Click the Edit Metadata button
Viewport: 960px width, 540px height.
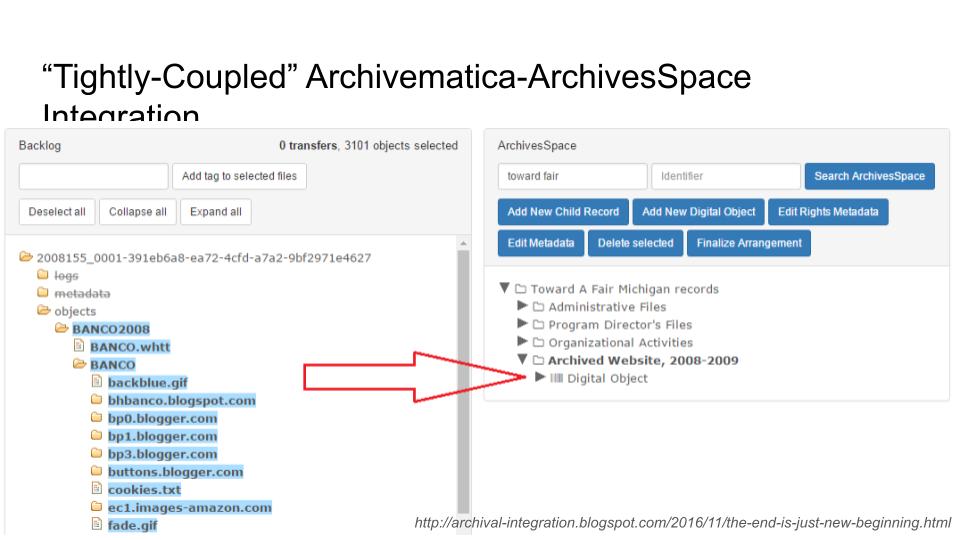point(541,243)
